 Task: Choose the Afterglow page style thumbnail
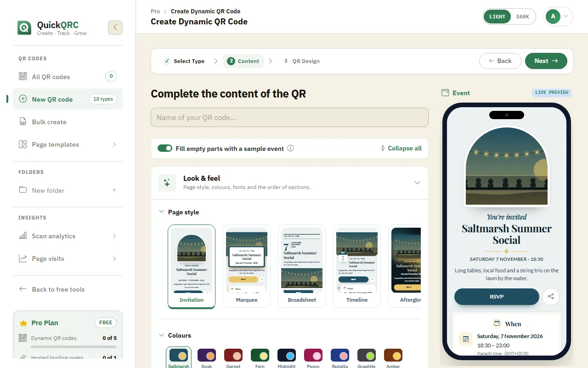pos(405,266)
